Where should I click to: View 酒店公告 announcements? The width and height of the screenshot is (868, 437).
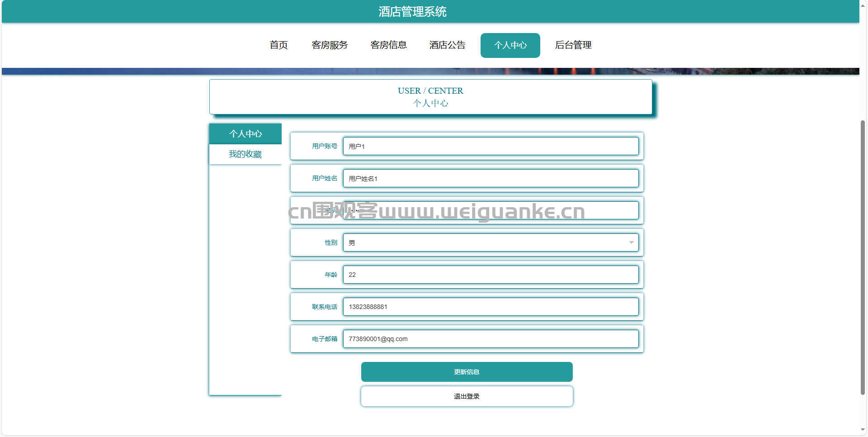tap(447, 45)
